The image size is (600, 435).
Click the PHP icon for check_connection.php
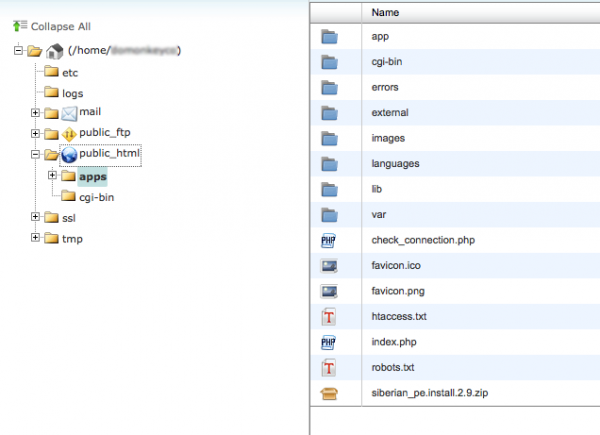329,240
